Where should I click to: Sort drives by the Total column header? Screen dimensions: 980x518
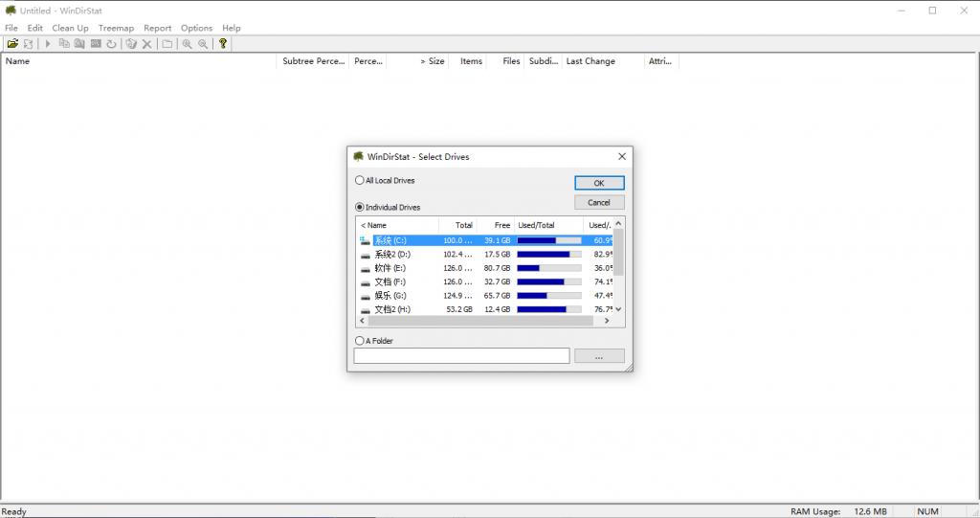pyautogui.click(x=457, y=225)
